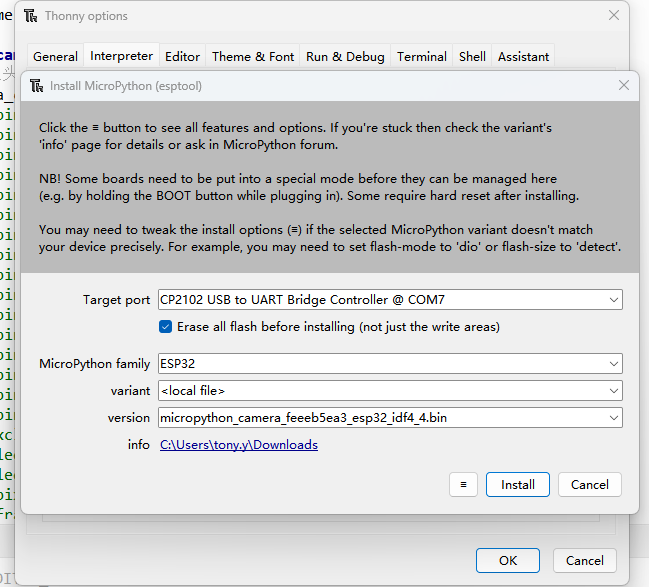Click the <local file> variant field

(390, 391)
